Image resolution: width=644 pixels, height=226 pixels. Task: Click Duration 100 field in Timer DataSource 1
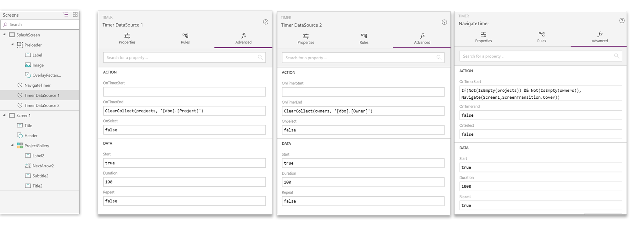[184, 182]
